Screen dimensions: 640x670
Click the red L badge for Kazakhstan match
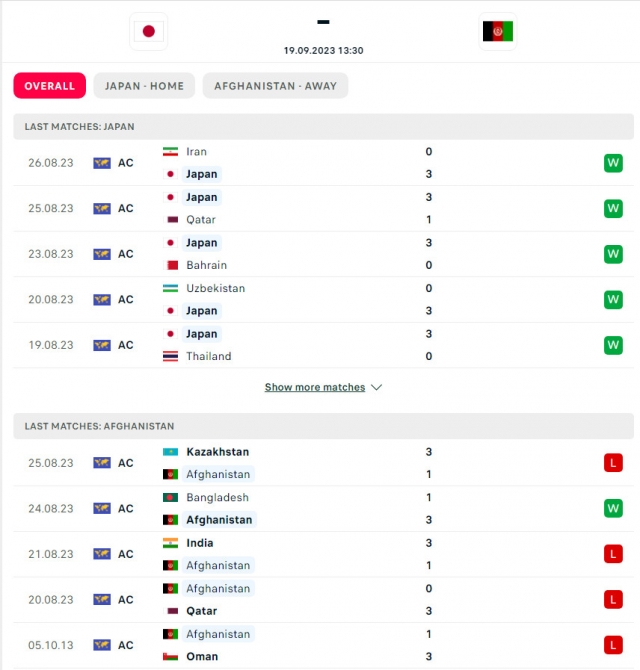[613, 463]
